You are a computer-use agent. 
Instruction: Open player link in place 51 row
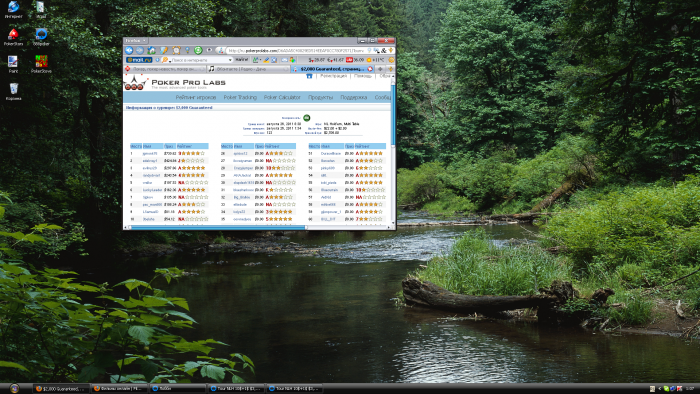click(x=330, y=153)
